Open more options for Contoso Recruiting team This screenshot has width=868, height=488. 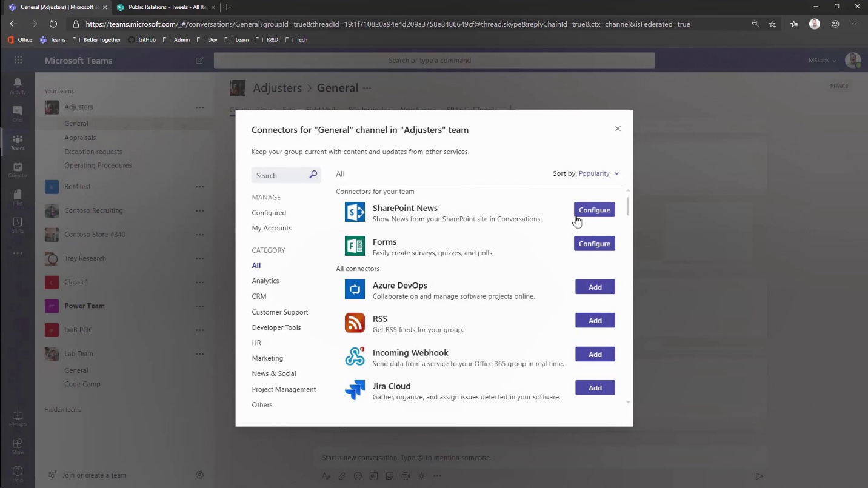pos(199,211)
